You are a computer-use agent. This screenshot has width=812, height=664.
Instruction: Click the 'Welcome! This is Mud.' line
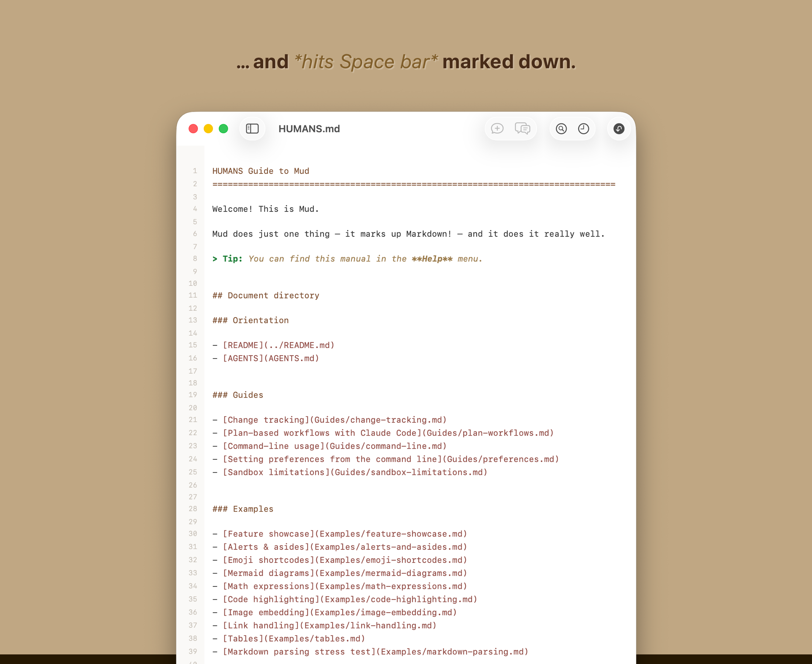266,209
